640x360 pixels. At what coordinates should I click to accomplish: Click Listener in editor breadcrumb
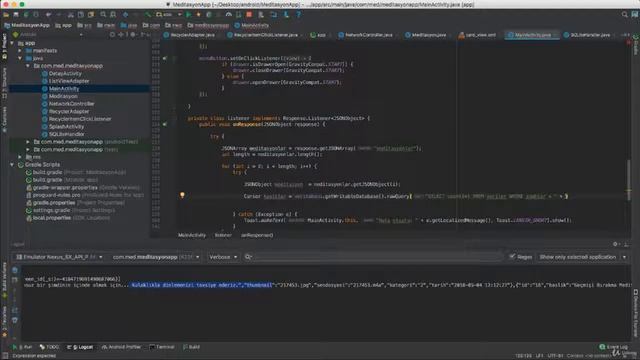(x=223, y=235)
